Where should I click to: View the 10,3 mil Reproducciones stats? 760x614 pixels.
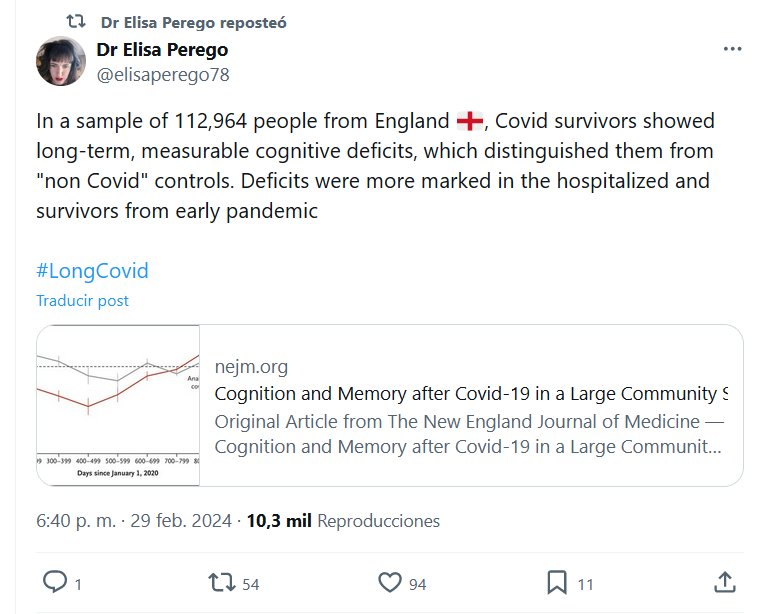click(343, 521)
